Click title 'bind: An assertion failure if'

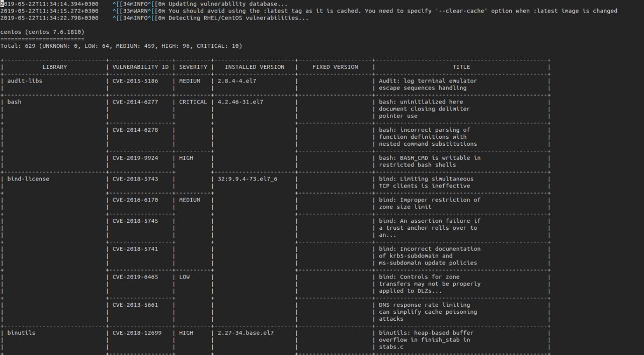(x=430, y=221)
